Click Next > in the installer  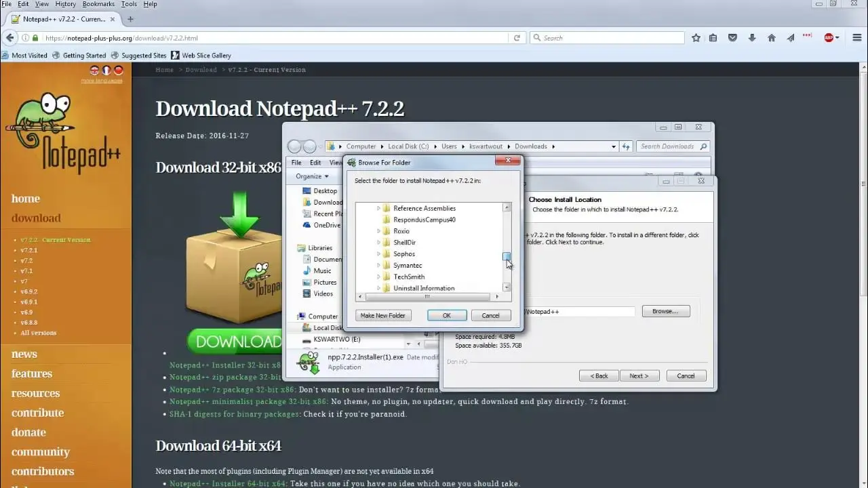click(x=639, y=375)
